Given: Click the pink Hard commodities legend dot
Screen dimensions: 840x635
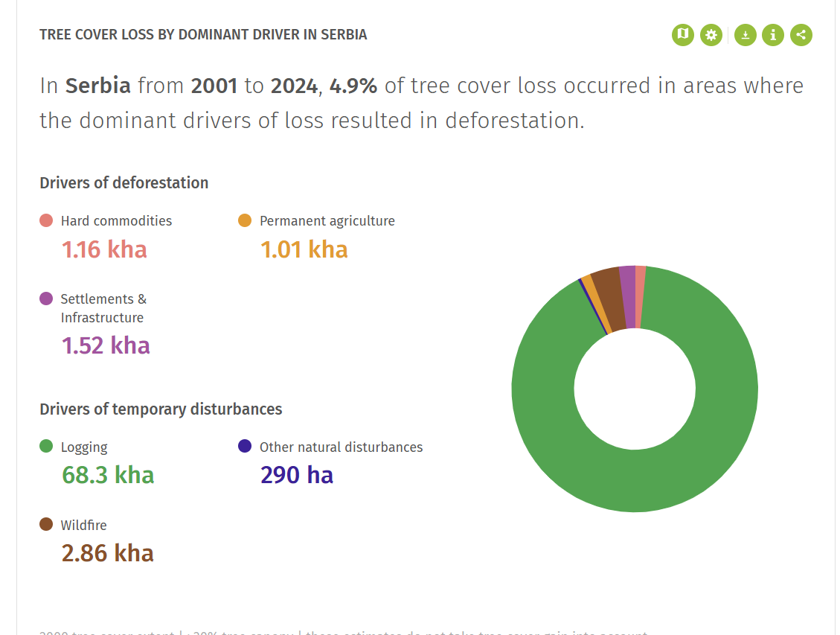Looking at the screenshot, I should pyautogui.click(x=46, y=220).
